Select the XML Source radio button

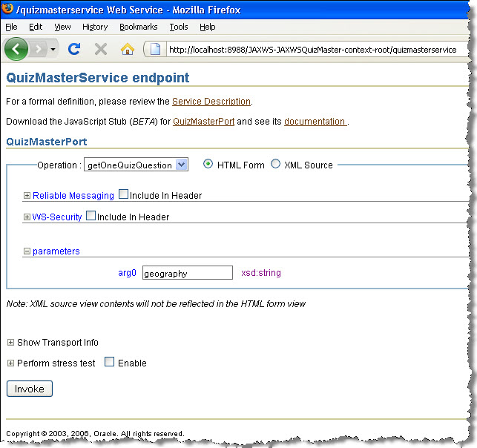pyautogui.click(x=275, y=164)
